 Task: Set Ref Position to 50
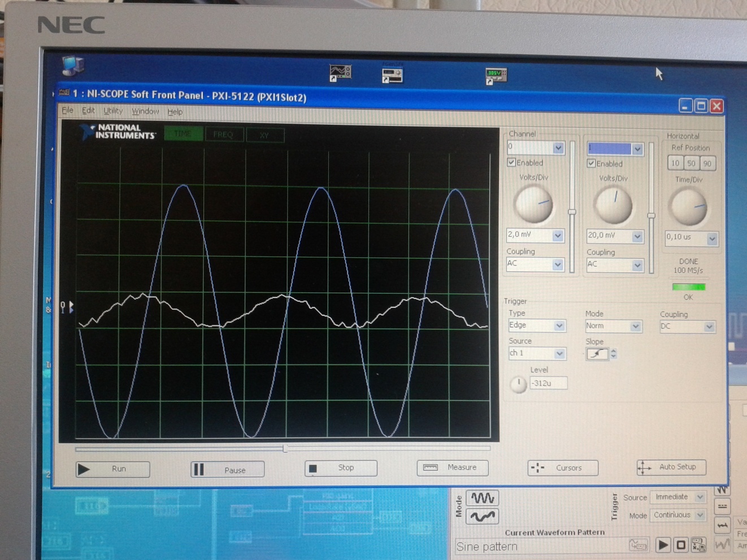coord(691,163)
